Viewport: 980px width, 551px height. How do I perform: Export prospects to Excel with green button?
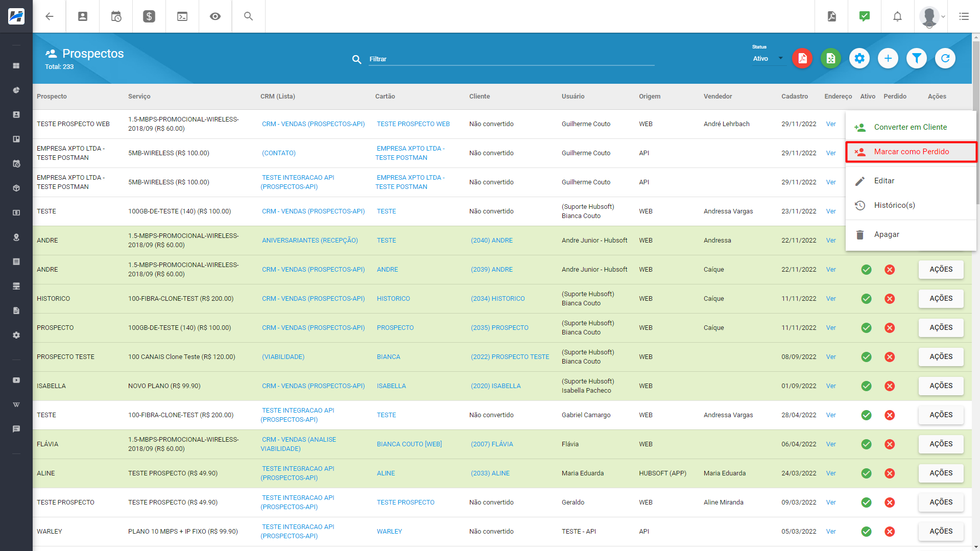point(831,58)
